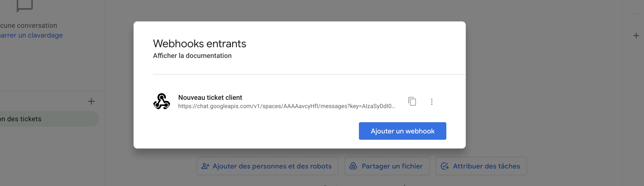This screenshot has width=644, height=186.
Task: Open Afficher la documentation
Action: (192, 56)
